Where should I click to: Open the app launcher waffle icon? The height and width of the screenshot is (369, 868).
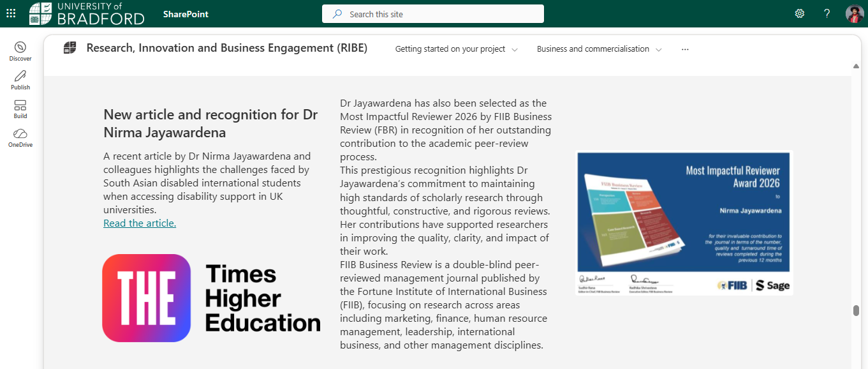(11, 13)
